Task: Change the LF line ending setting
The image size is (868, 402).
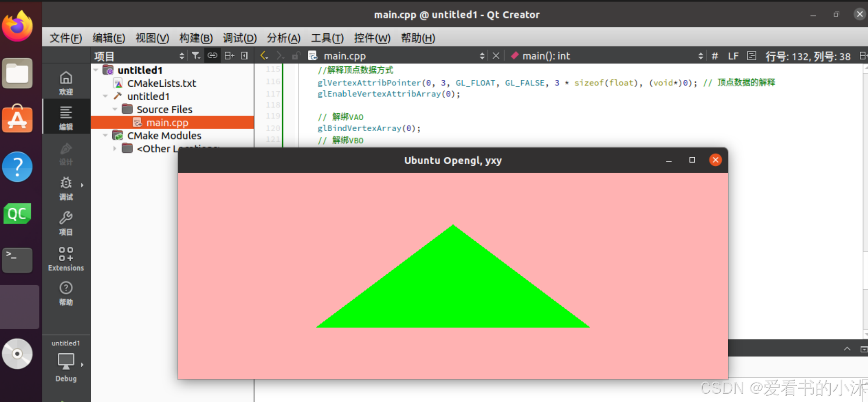Action: (x=733, y=56)
